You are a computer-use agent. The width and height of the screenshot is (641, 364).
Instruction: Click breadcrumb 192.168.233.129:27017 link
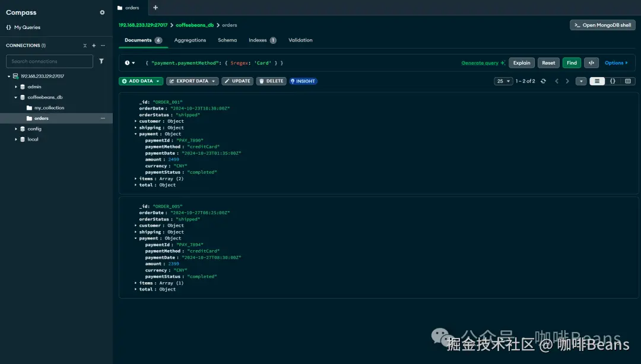coord(143,25)
